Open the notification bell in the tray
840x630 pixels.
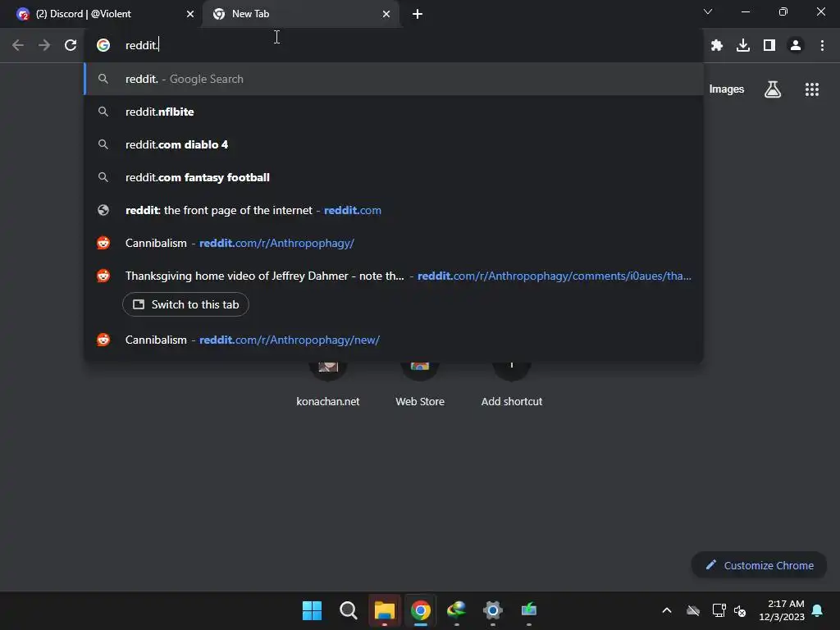tap(817, 610)
